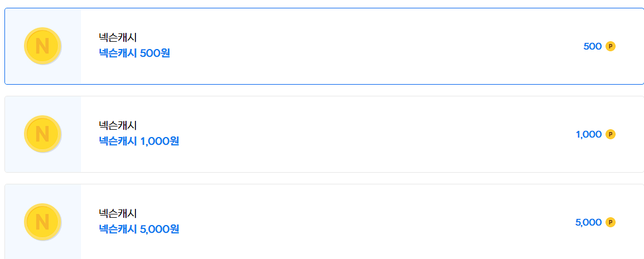Click the P point icon next to 1,000

(x=611, y=134)
